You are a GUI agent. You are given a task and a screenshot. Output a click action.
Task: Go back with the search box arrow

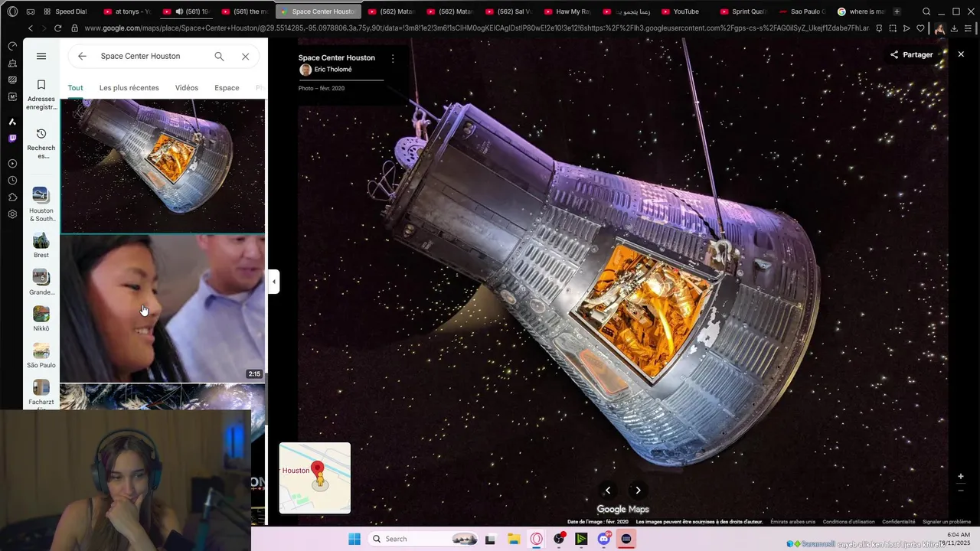tap(82, 56)
